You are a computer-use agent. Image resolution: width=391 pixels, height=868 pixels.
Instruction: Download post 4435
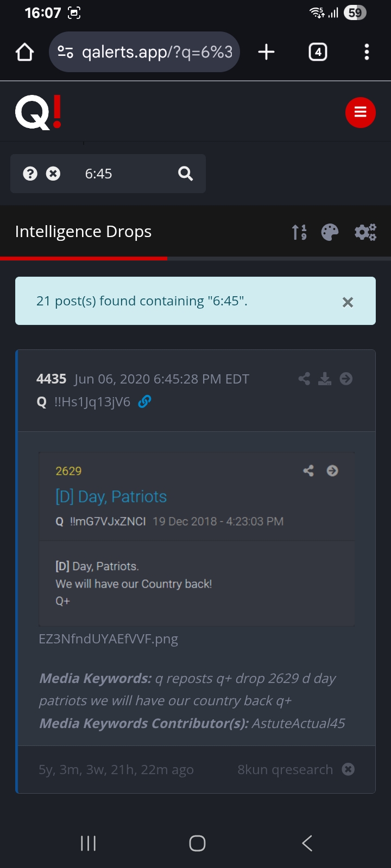(x=325, y=379)
